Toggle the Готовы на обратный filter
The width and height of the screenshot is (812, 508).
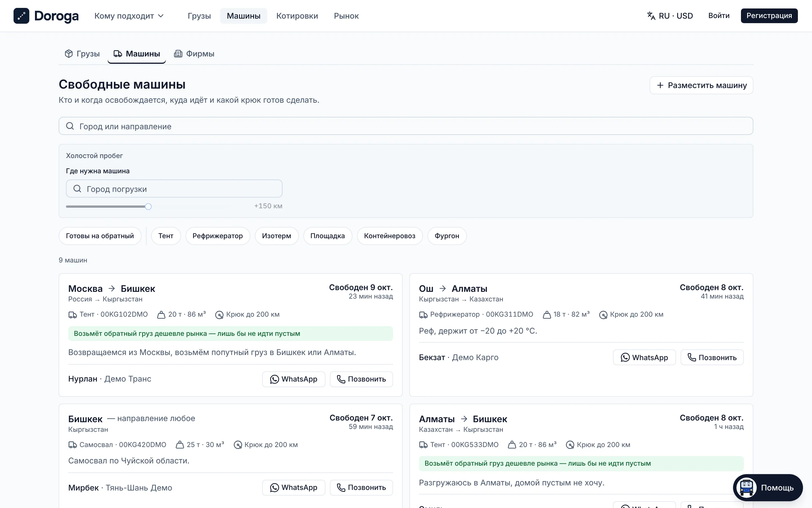point(100,236)
